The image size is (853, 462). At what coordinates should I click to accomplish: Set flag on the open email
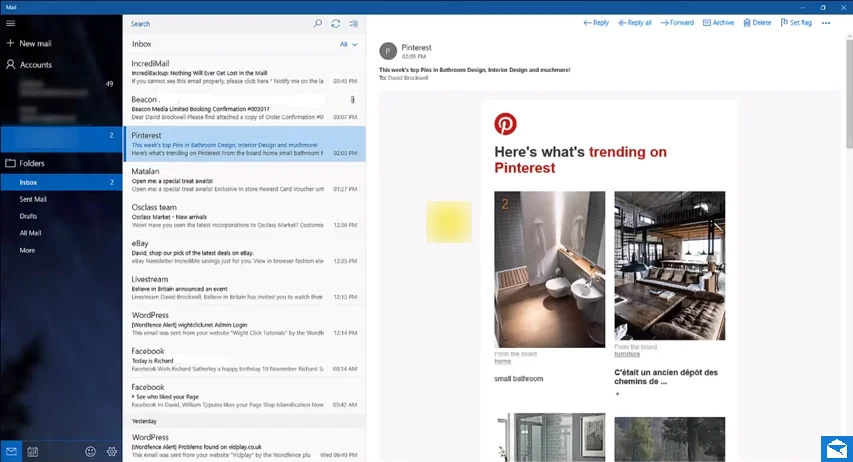pos(796,22)
